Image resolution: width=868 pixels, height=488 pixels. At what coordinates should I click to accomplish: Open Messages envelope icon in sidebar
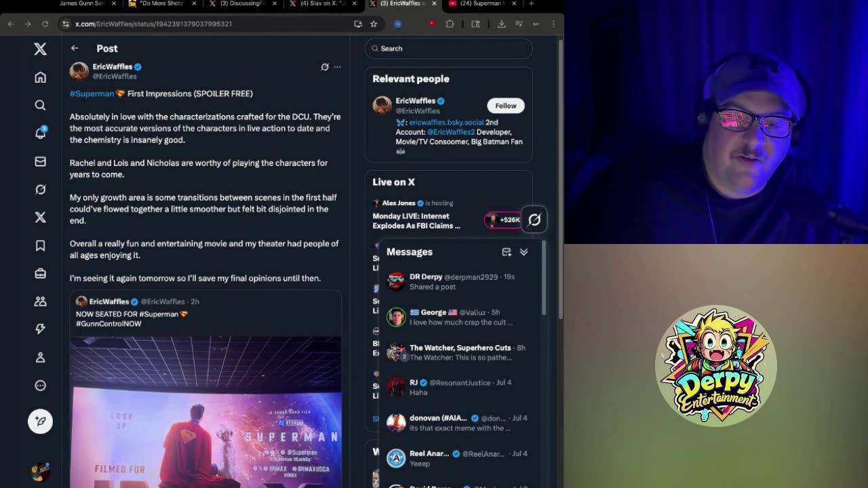point(40,161)
